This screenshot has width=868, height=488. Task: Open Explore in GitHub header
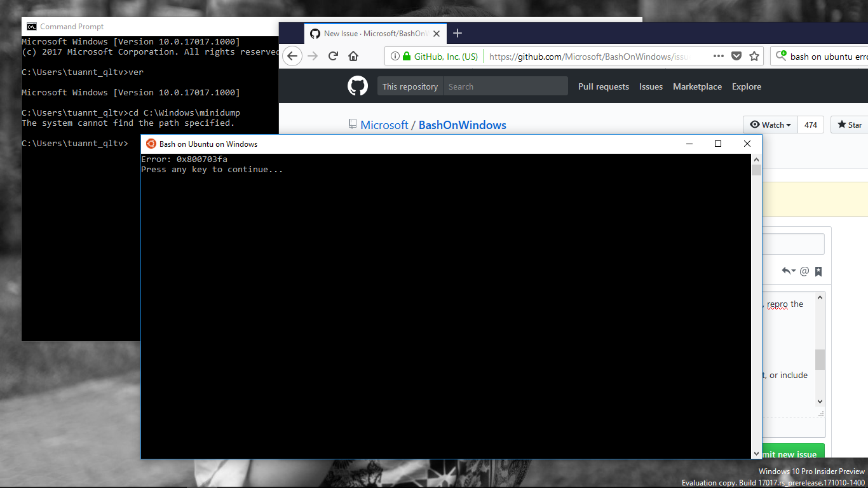pos(746,86)
